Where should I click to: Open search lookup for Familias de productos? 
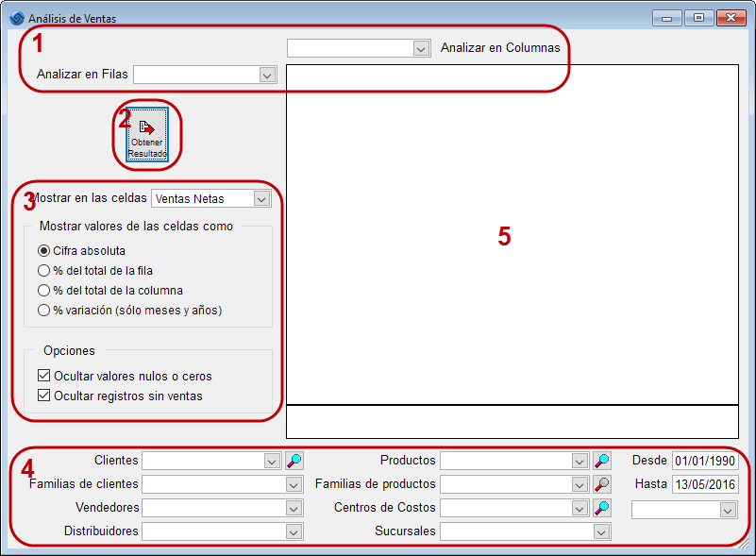coord(602,484)
